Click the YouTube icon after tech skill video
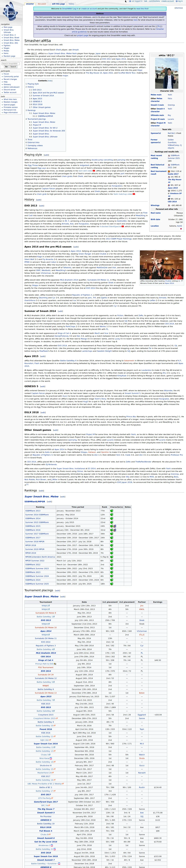186x868 pixels. coord(94,171)
